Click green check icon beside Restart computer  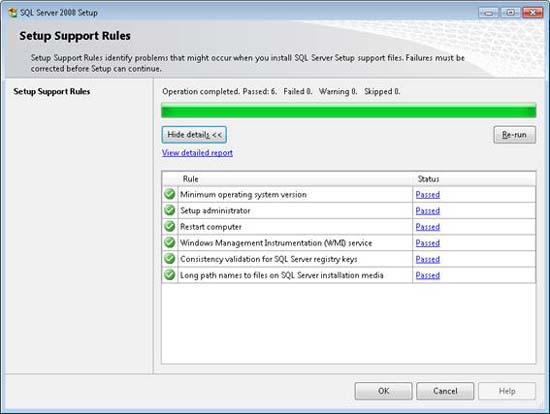click(x=170, y=226)
